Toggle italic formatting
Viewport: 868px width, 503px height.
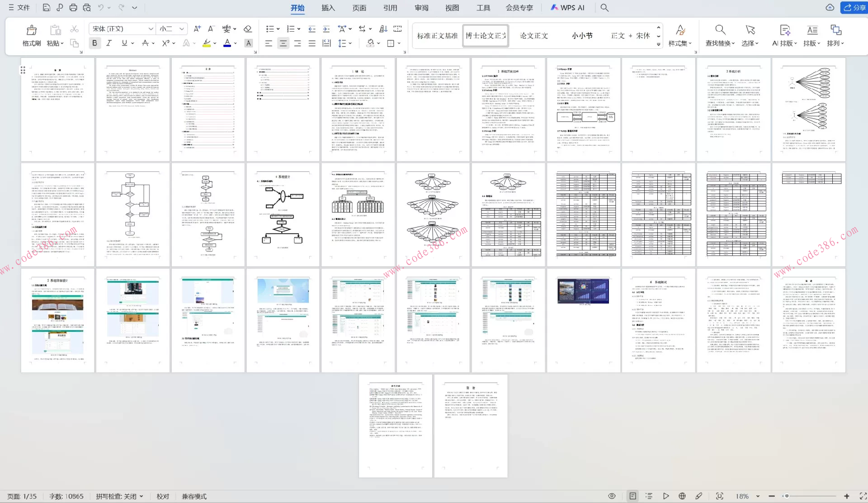109,43
